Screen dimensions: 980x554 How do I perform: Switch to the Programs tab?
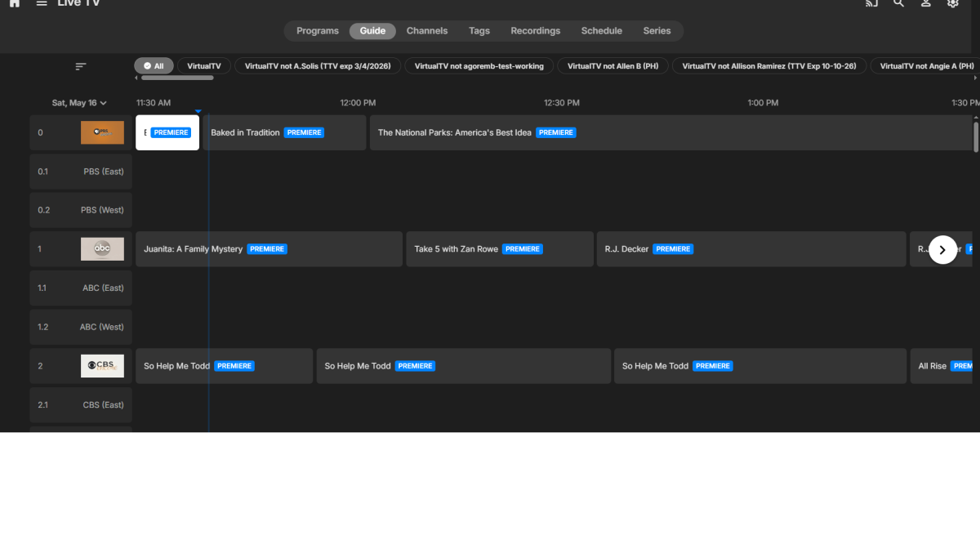point(318,31)
